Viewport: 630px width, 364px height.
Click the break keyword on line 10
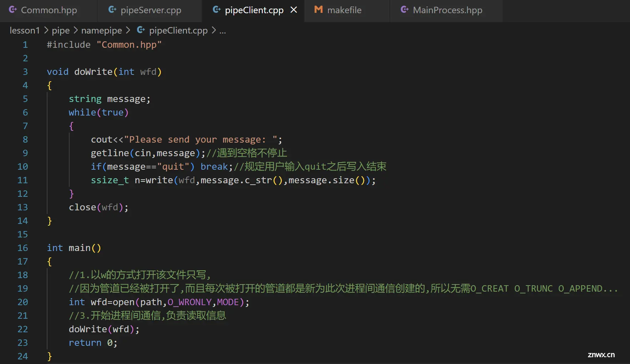[x=214, y=166]
